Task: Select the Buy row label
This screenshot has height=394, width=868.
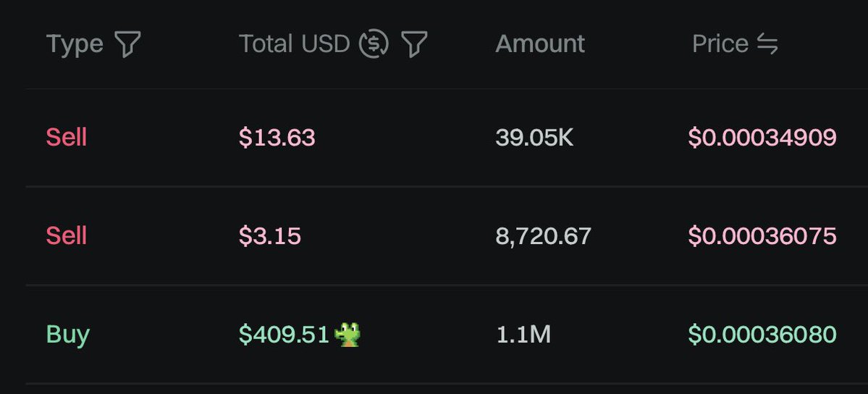Action: [x=67, y=335]
